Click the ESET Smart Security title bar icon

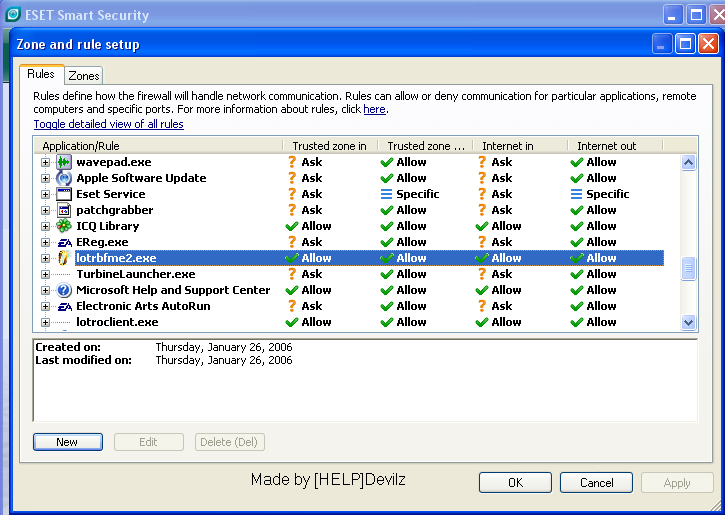[x=13, y=14]
